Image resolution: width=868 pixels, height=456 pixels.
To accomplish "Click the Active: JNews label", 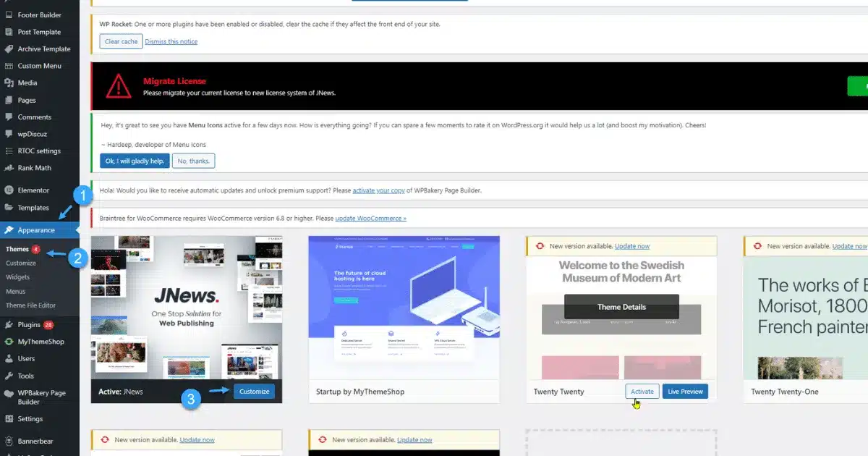I will (121, 392).
